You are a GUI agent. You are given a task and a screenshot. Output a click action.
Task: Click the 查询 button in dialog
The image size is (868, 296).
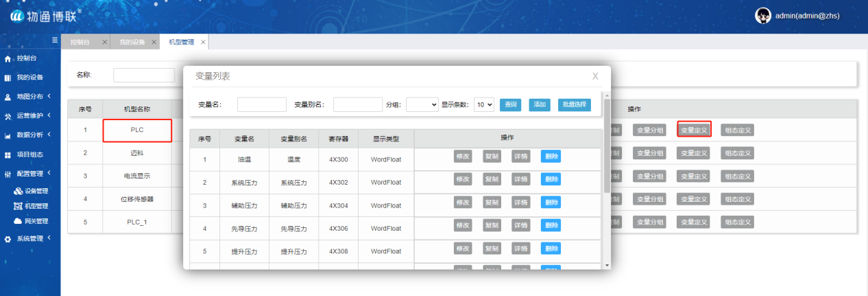[510, 104]
